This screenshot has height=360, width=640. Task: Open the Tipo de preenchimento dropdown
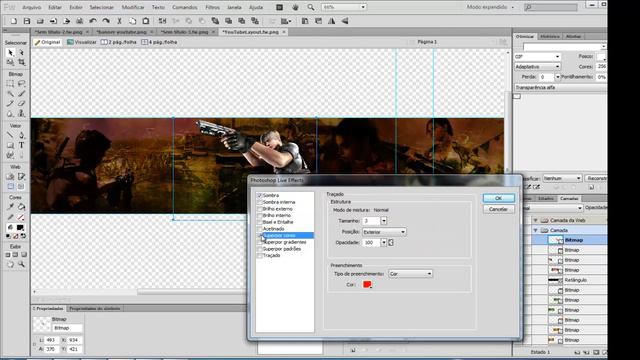[x=410, y=273]
